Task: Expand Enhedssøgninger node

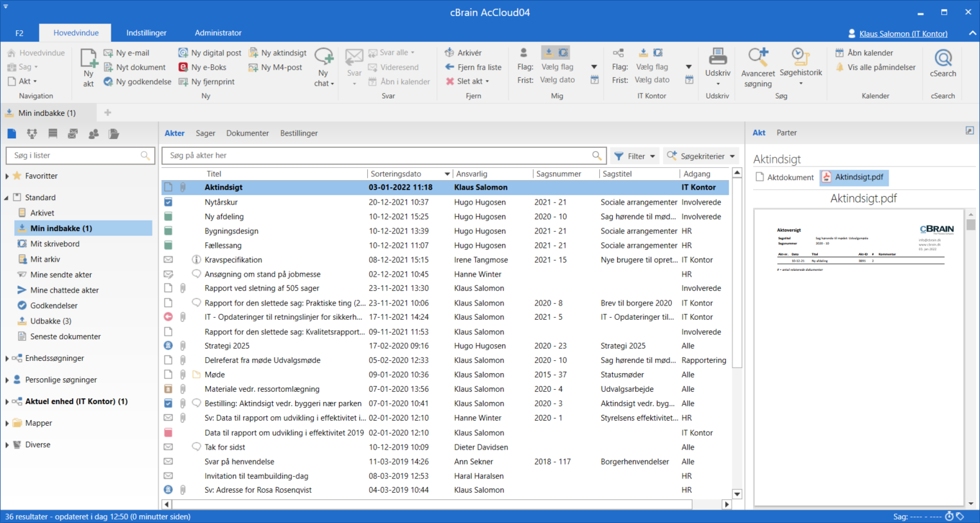Action: [7, 358]
